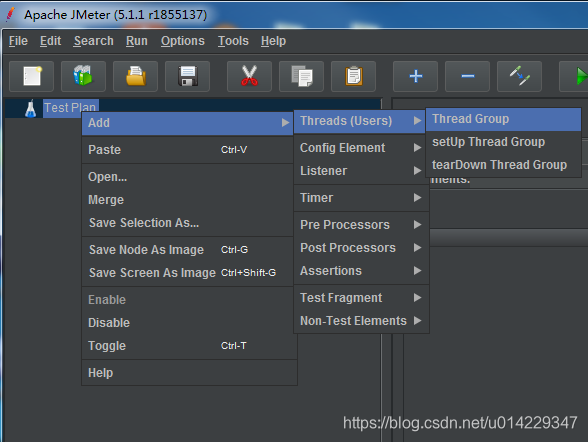Choose Disable from the context menu

click(188, 323)
